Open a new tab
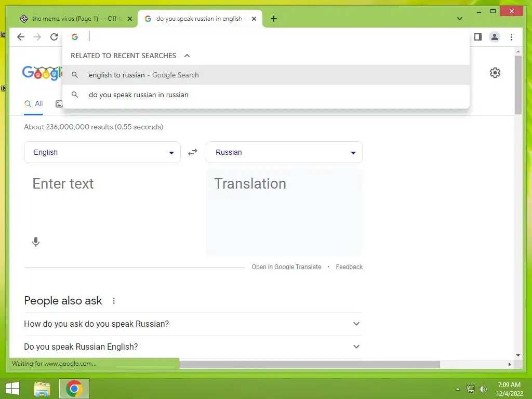This screenshot has height=399, width=532. pos(274,19)
